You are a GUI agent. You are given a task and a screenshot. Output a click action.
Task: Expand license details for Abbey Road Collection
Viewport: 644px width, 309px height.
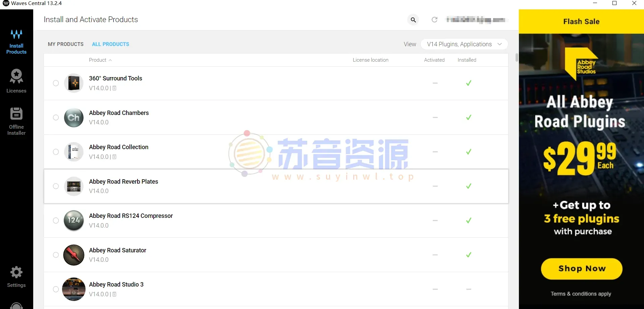click(x=114, y=157)
